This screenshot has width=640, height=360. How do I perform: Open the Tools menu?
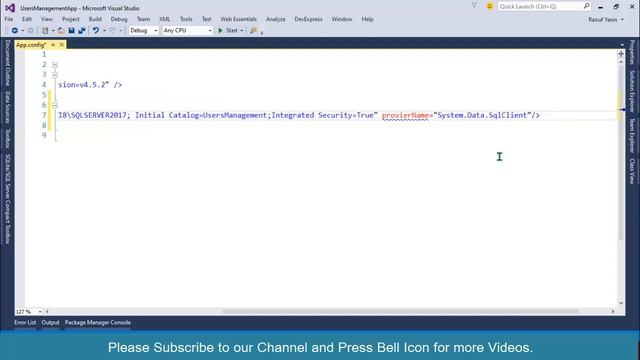point(186,19)
